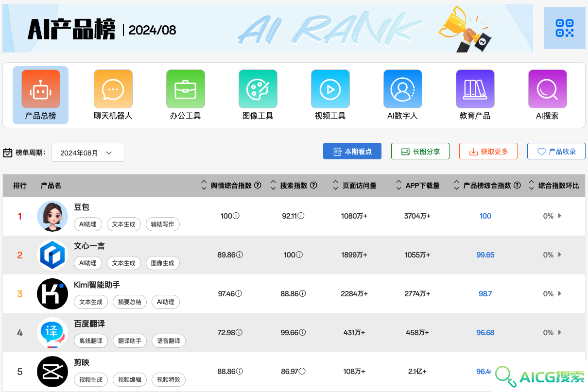The image size is (588, 392).
Task: Expand 百度翻译 row trend arrow
Action: coord(560,332)
